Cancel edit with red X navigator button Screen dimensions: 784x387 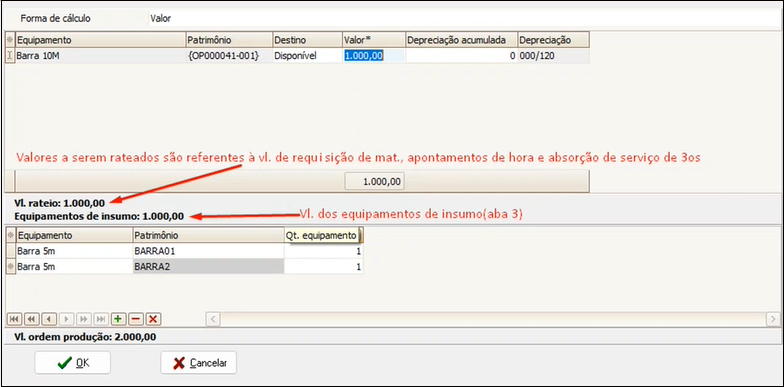(x=153, y=319)
